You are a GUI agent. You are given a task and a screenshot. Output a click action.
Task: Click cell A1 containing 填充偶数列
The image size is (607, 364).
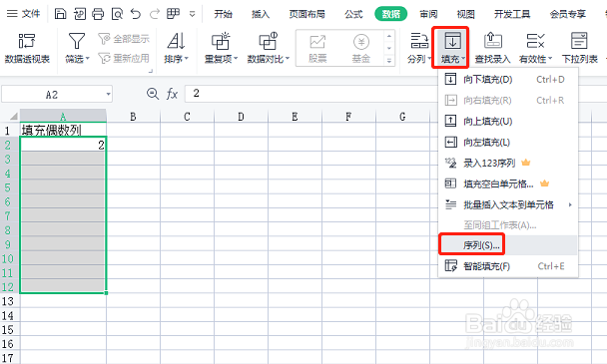click(63, 130)
